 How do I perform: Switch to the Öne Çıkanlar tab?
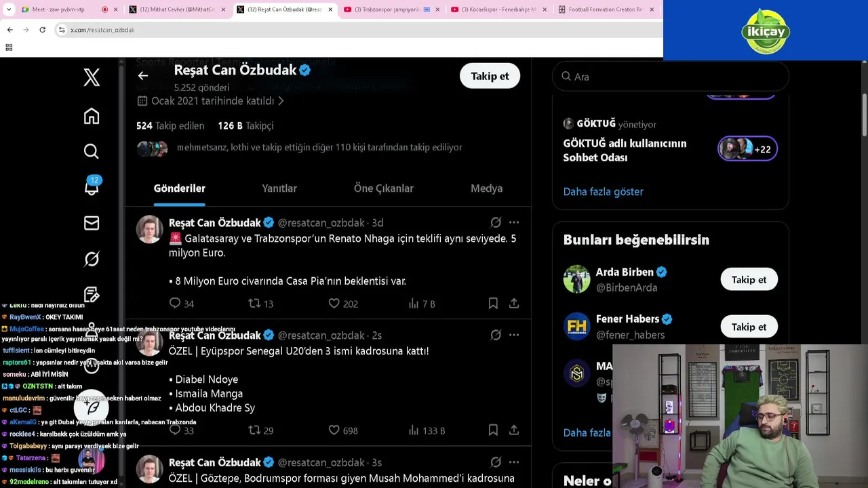click(x=384, y=188)
